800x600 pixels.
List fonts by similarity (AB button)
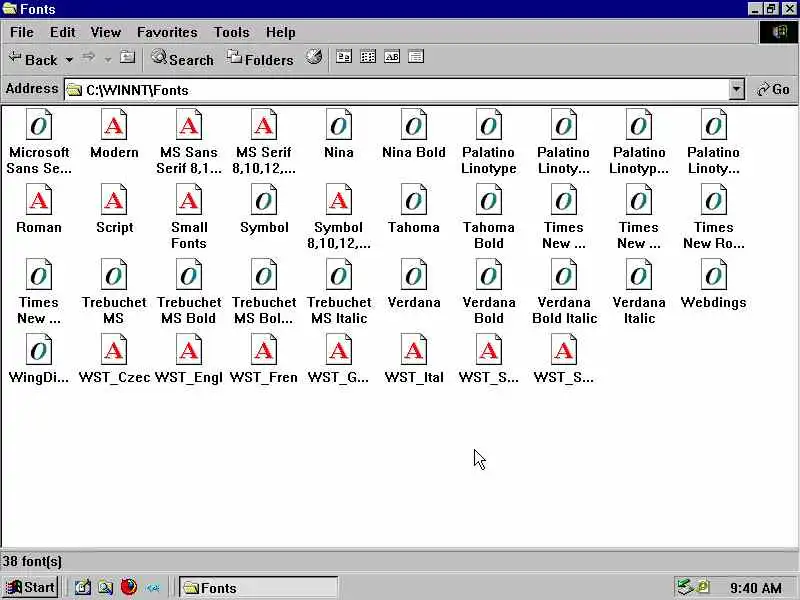392,57
